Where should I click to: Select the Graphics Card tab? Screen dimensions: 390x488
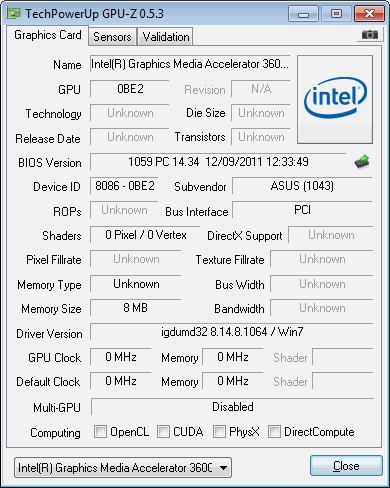(x=48, y=35)
